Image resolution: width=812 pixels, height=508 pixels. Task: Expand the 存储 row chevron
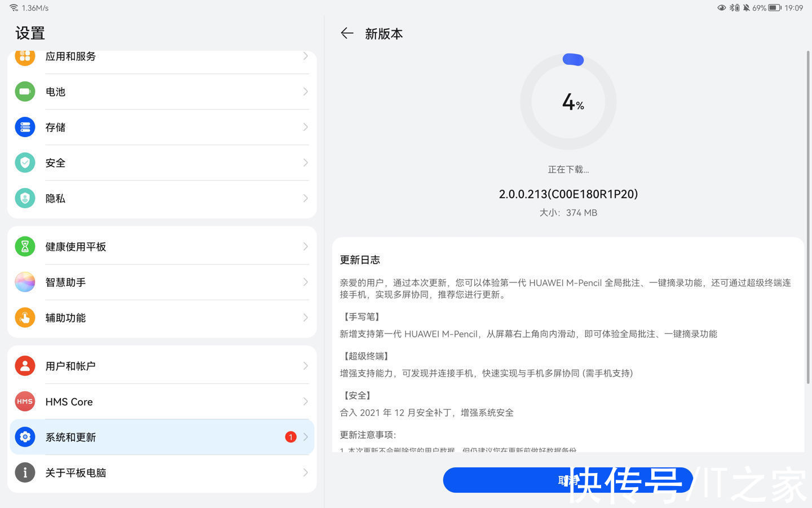tap(305, 127)
